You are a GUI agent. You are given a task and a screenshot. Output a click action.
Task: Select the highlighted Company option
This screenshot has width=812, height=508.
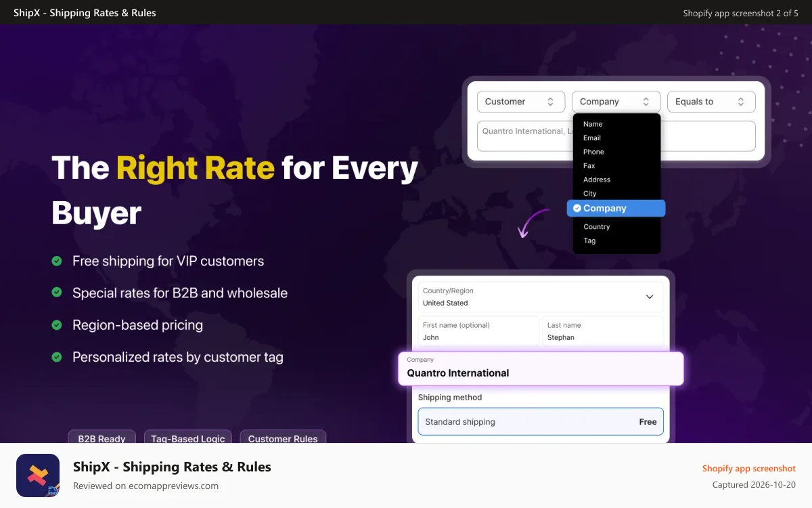616,209
